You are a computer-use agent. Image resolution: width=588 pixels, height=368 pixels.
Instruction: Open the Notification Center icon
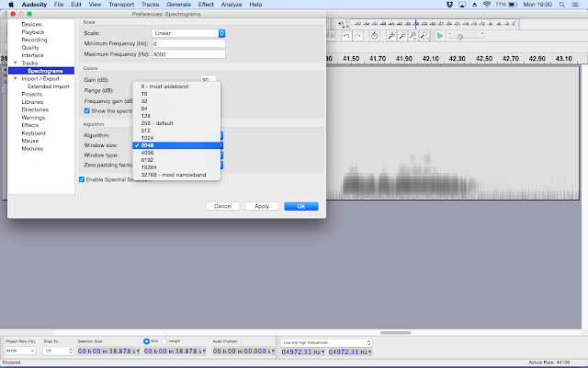(575, 5)
